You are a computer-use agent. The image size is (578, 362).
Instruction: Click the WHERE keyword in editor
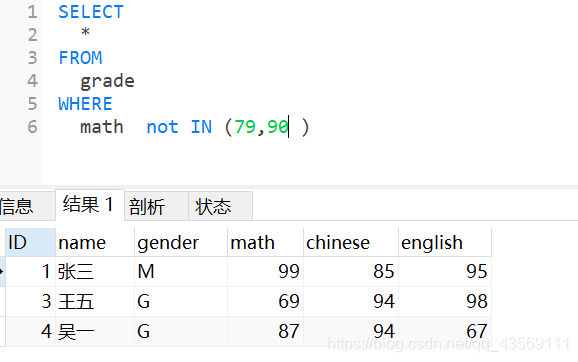click(x=86, y=104)
